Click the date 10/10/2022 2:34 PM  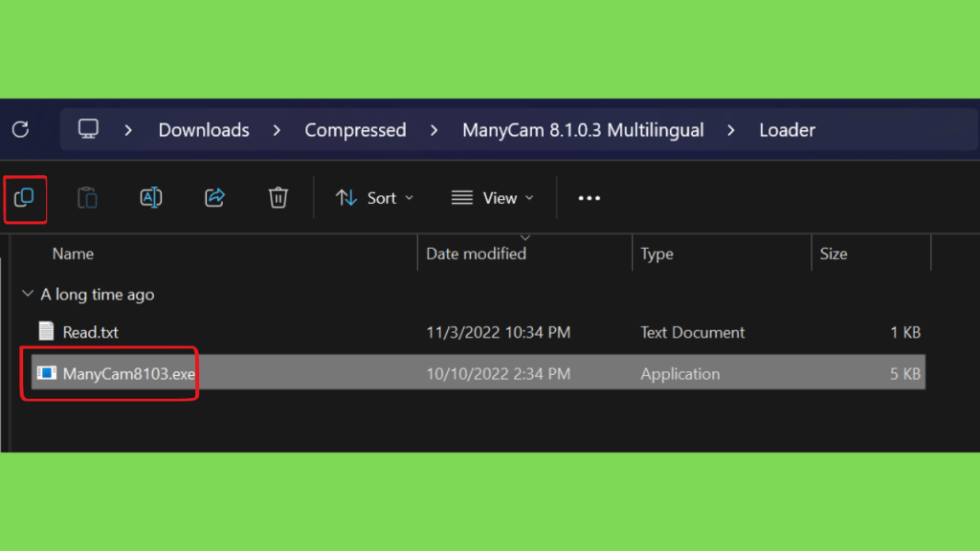pyautogui.click(x=498, y=374)
